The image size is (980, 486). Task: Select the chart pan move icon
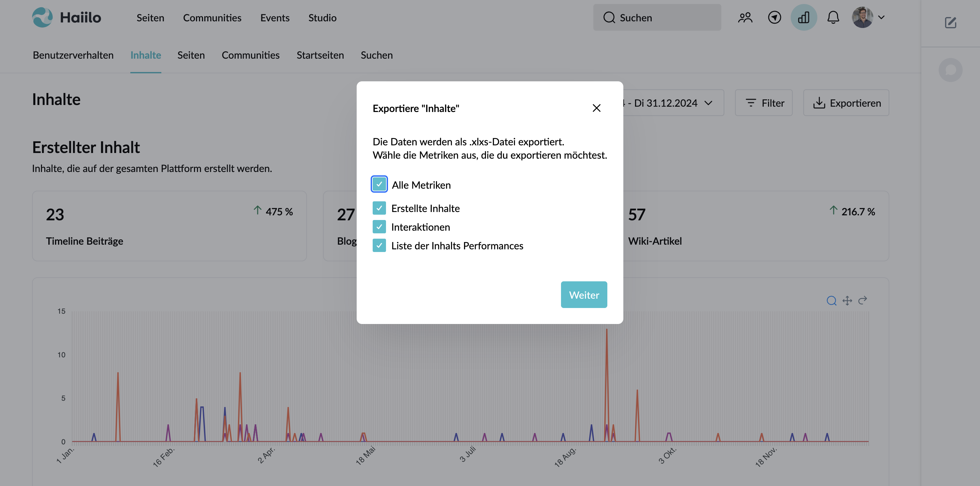pyautogui.click(x=847, y=301)
